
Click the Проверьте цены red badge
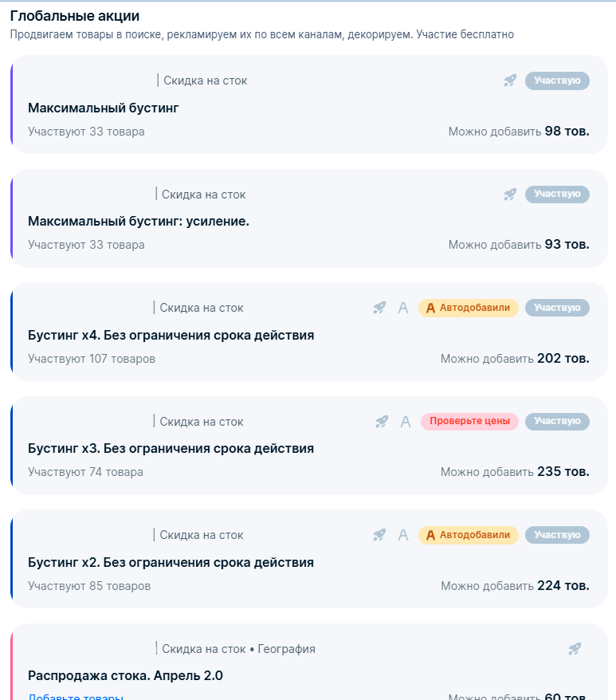point(469,422)
